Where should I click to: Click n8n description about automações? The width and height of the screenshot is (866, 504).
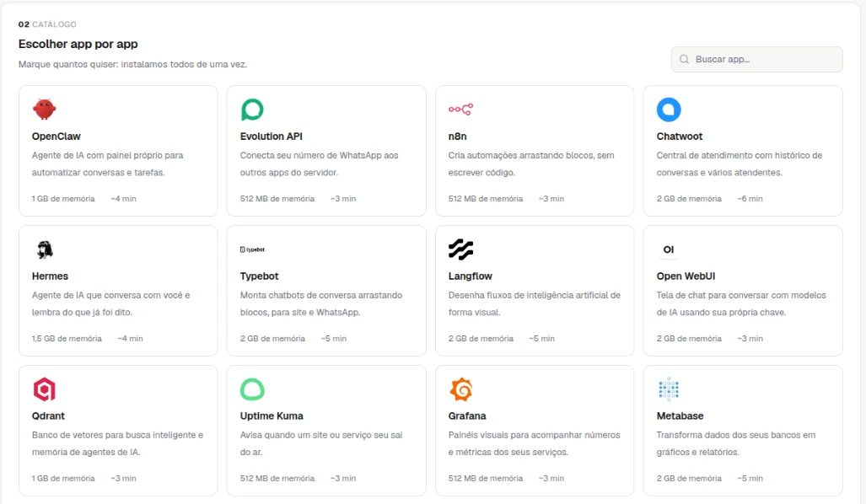[530, 164]
